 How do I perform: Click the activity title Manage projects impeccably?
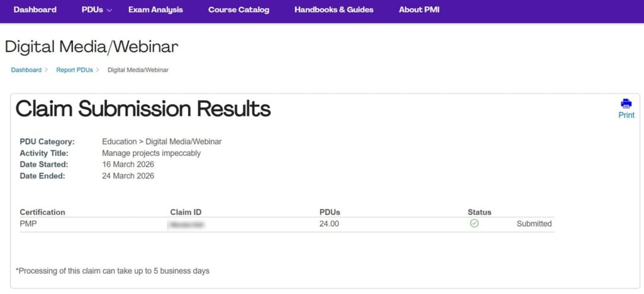point(151,153)
